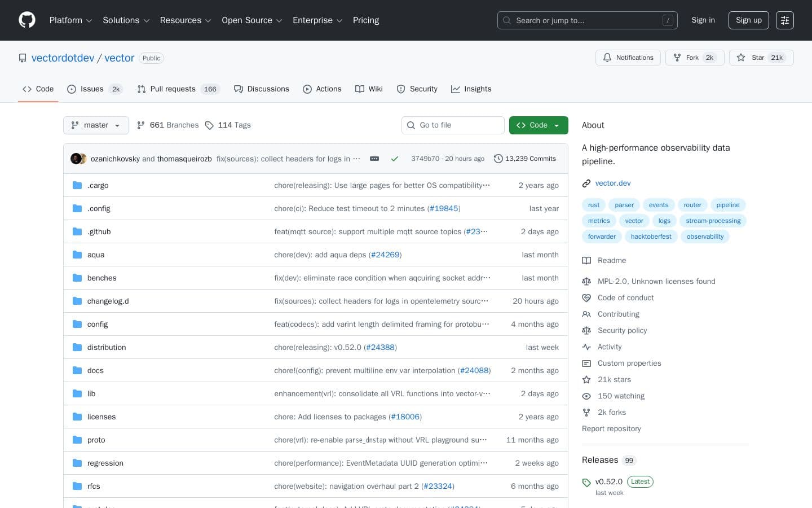The image size is (812, 508).
Task: Click the Activity pulse icon
Action: [586, 347]
